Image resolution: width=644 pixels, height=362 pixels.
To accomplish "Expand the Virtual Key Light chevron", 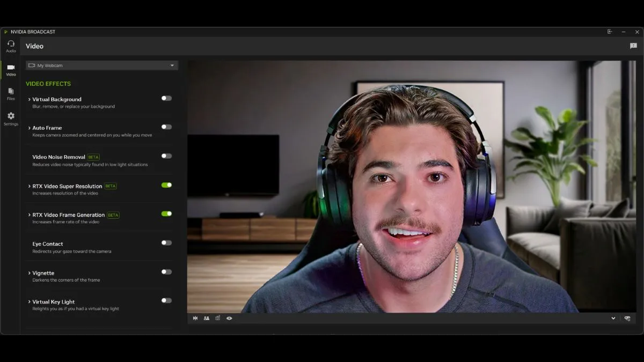I will pos(29,302).
